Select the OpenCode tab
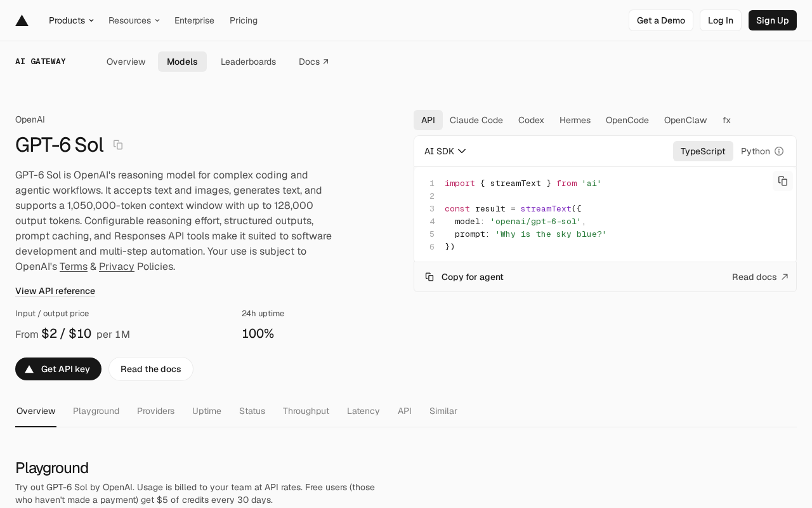Image resolution: width=812 pixels, height=508 pixels. (627, 120)
